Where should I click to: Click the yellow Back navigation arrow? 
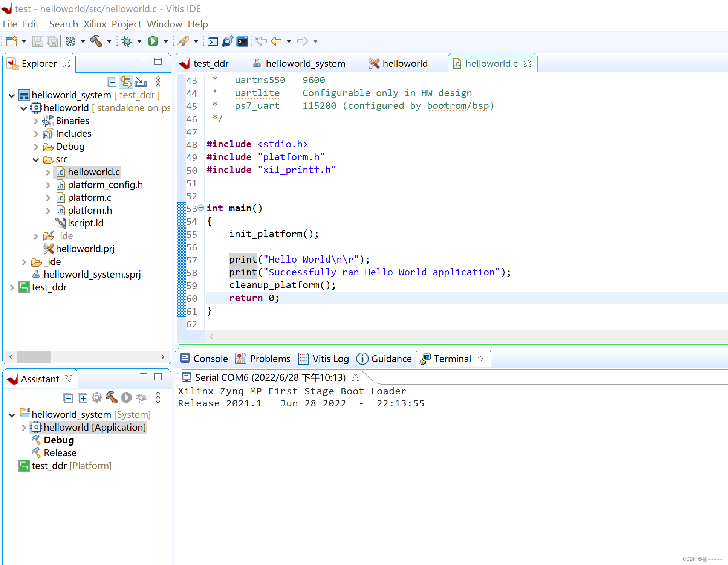(276, 41)
